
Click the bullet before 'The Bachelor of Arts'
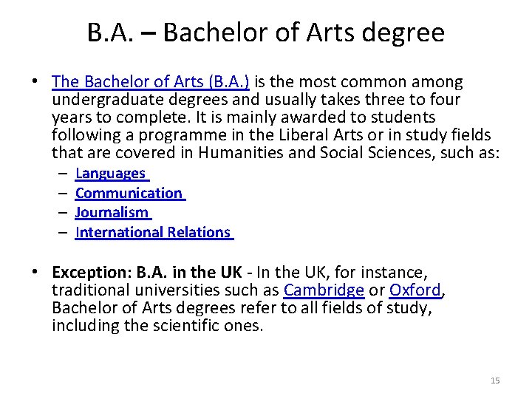[36, 83]
